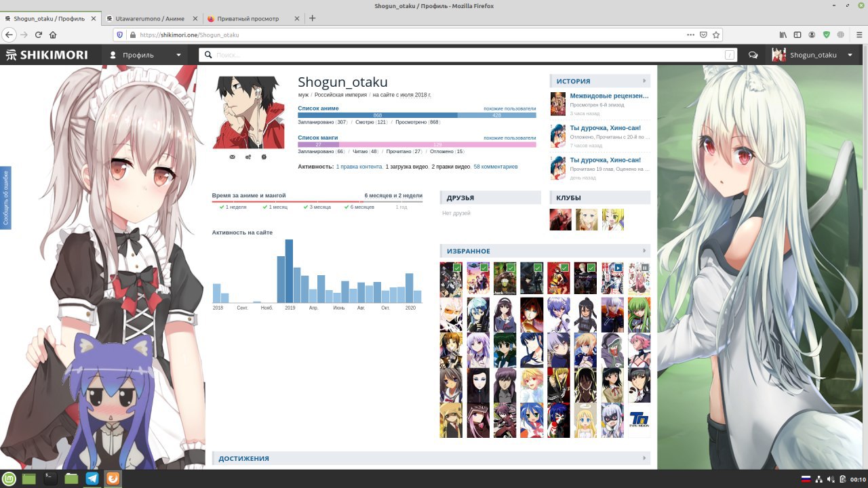Screen dimensions: 868x488
Task: Expand the Достижения section header
Action: [431, 459]
